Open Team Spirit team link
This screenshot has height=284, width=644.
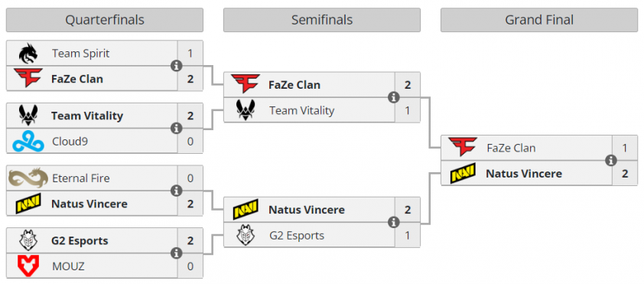[81, 54]
